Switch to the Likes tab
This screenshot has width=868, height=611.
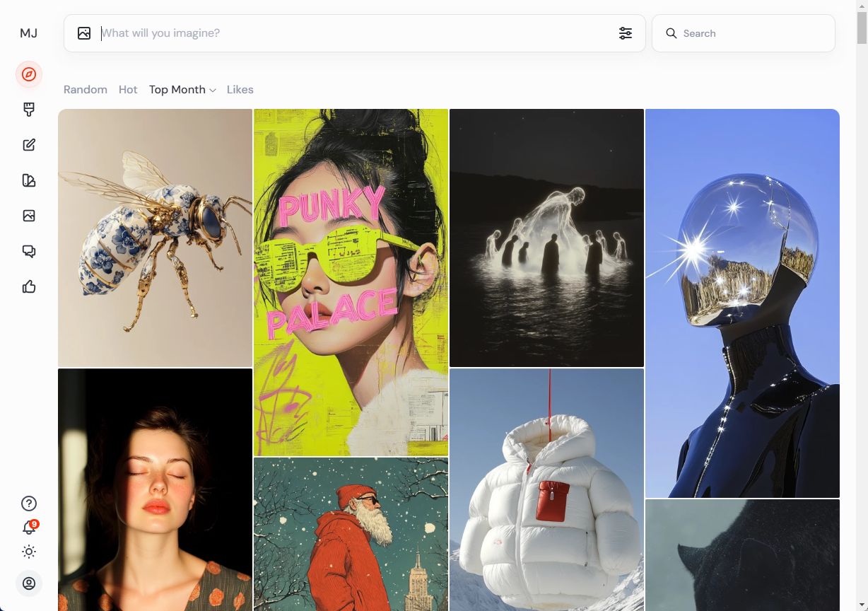pyautogui.click(x=240, y=90)
